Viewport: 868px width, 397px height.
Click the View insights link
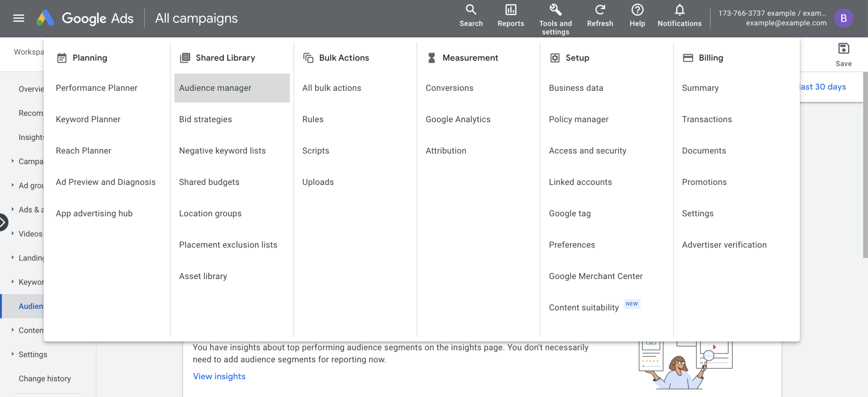[219, 376]
